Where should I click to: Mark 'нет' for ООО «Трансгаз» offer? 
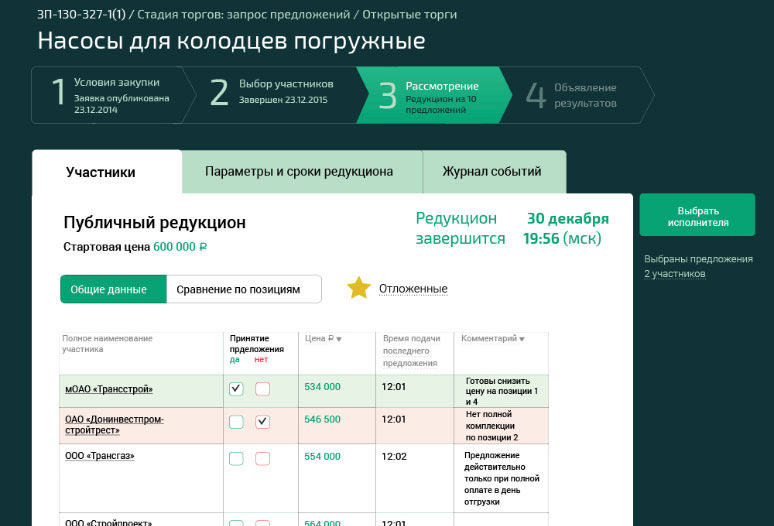coord(262,458)
